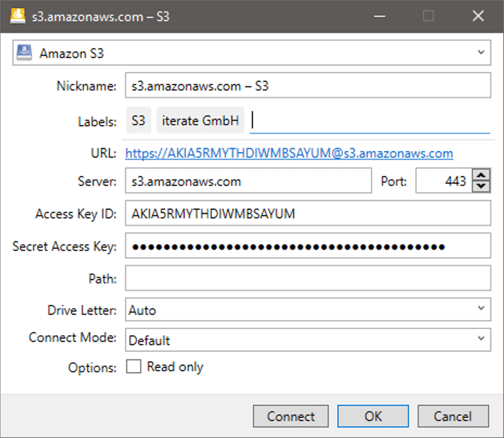Open the s3.amazonaws.com URL link
The width and height of the screenshot is (504, 438).
(x=289, y=153)
